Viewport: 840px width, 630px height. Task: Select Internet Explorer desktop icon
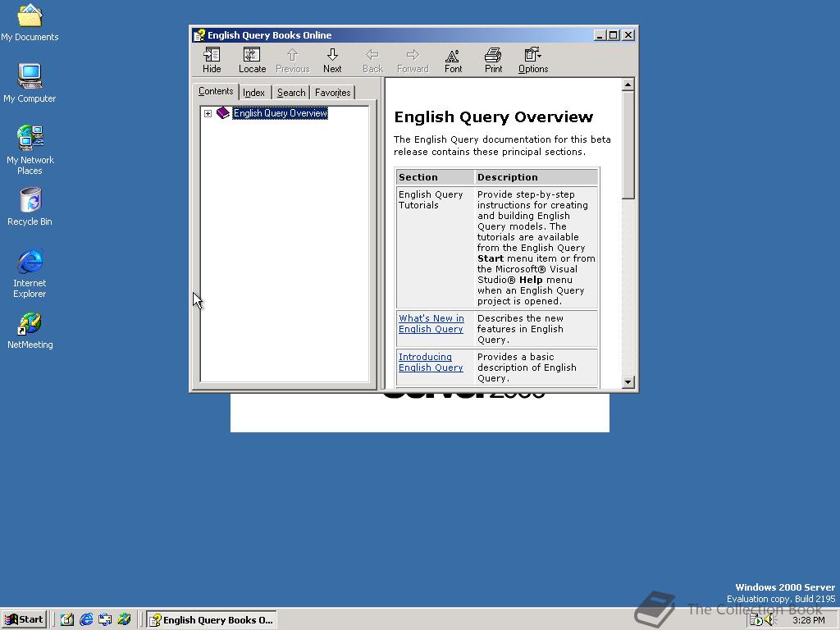click(30, 273)
